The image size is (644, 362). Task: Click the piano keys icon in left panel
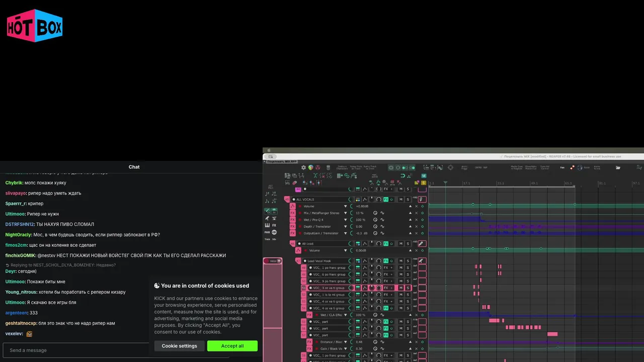coord(267,225)
